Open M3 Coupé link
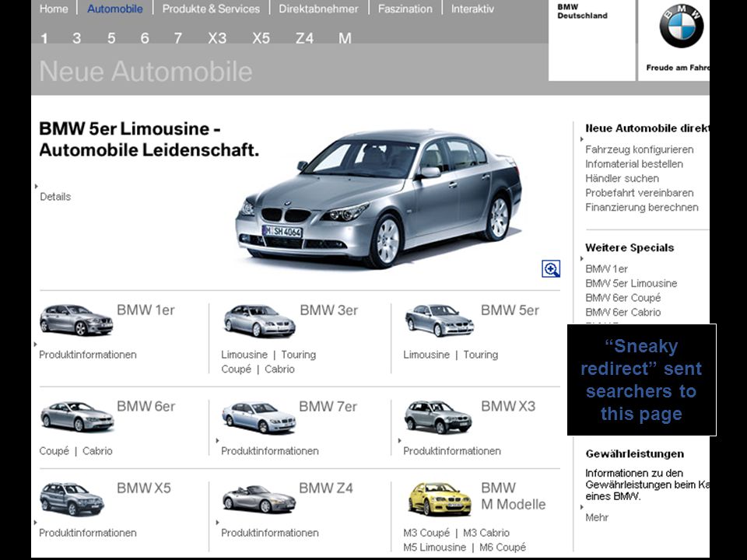Viewport: 747px width, 560px height. tap(426, 533)
